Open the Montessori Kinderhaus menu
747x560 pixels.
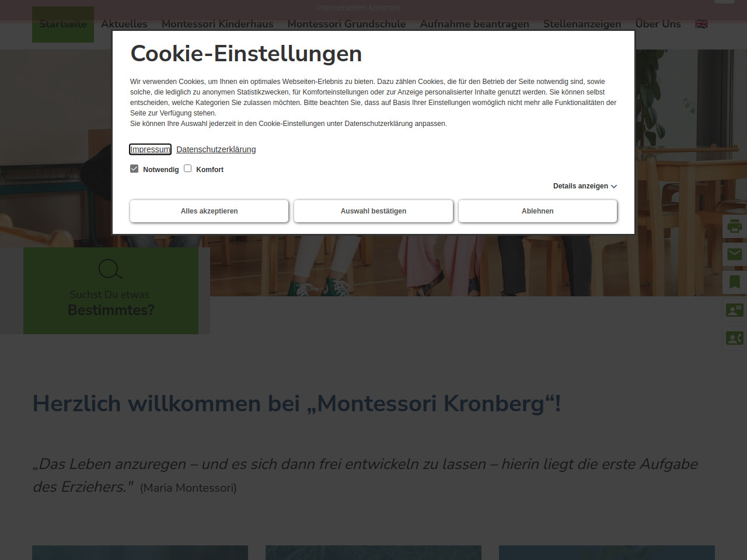217,24
